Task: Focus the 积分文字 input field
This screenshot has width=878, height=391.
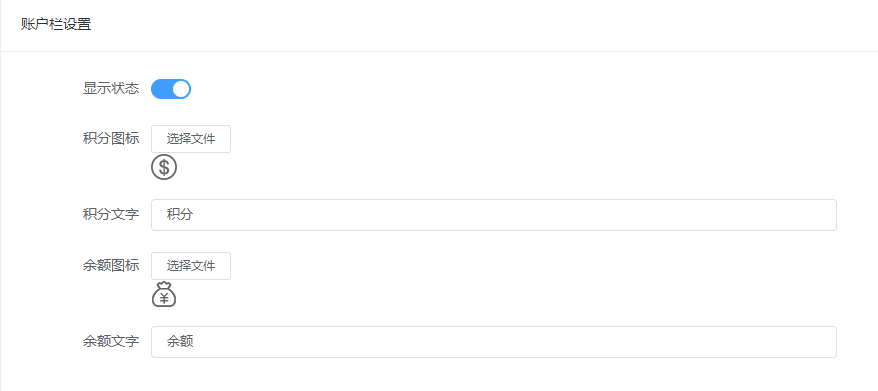Action: pyautogui.click(x=494, y=215)
